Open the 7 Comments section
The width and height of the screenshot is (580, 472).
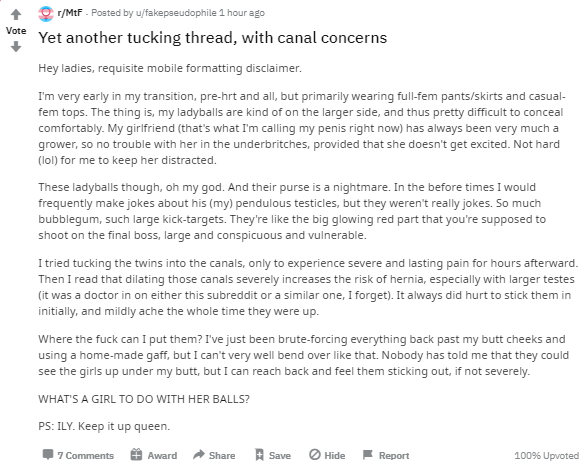click(85, 455)
